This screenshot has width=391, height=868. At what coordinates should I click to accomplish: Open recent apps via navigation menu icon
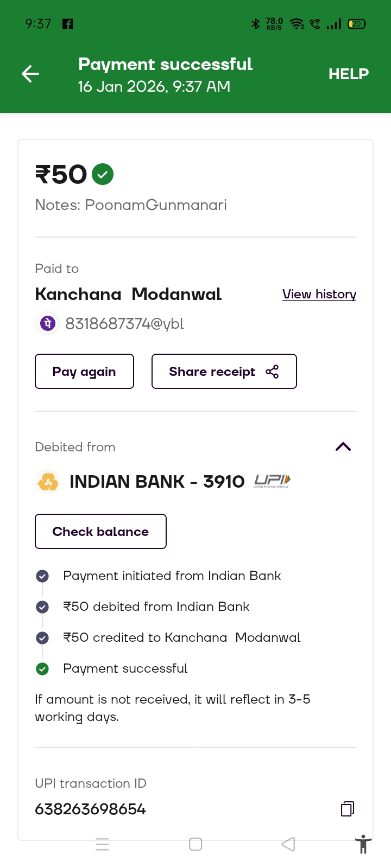coord(102,844)
